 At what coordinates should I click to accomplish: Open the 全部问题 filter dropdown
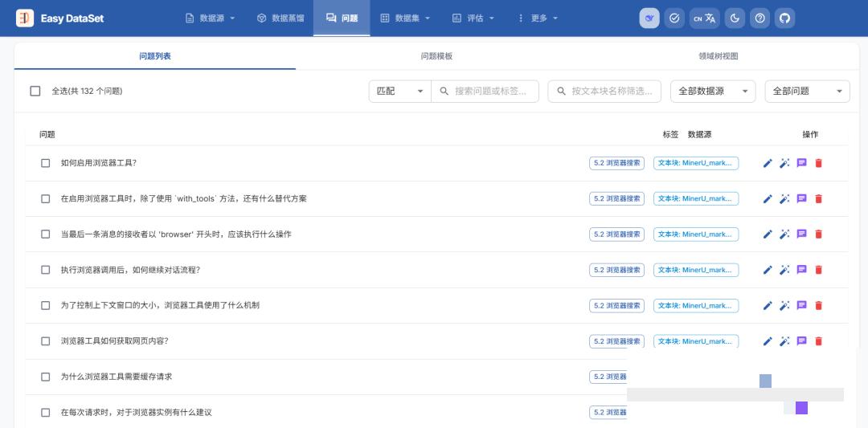807,92
